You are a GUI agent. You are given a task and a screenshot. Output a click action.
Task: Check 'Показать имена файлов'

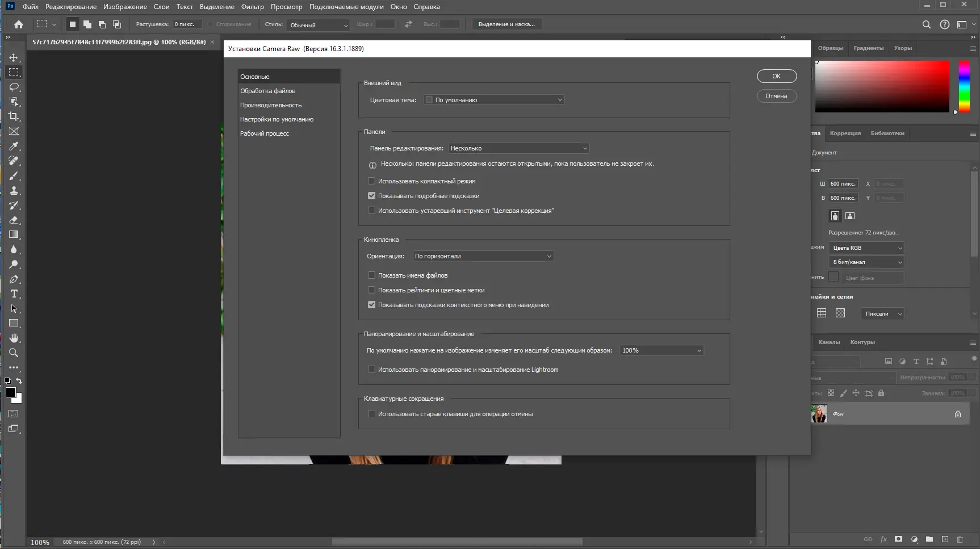point(371,275)
